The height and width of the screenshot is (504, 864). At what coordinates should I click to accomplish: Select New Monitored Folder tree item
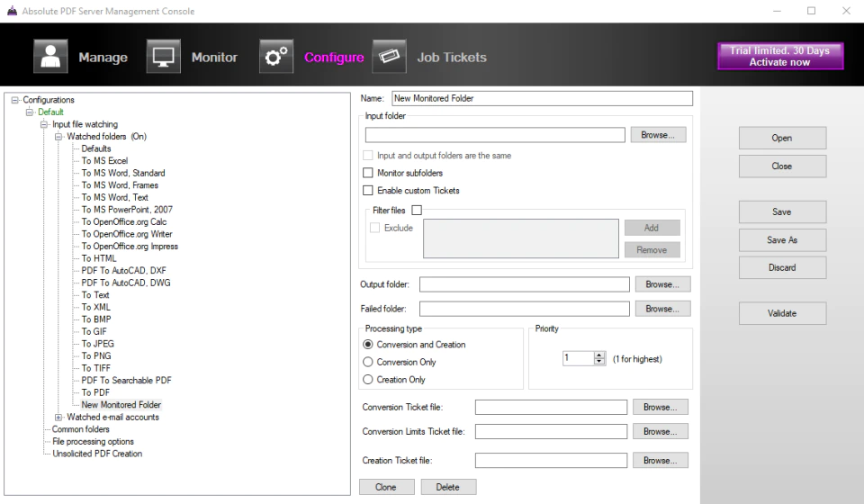pyautogui.click(x=121, y=405)
